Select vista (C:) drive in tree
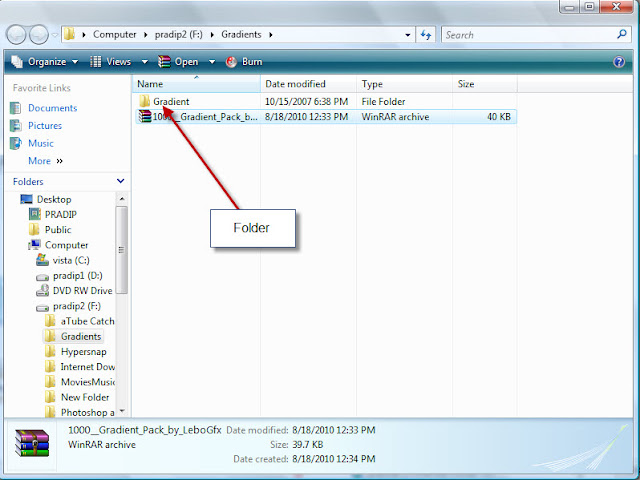This screenshot has height=480, width=640. tap(71, 260)
